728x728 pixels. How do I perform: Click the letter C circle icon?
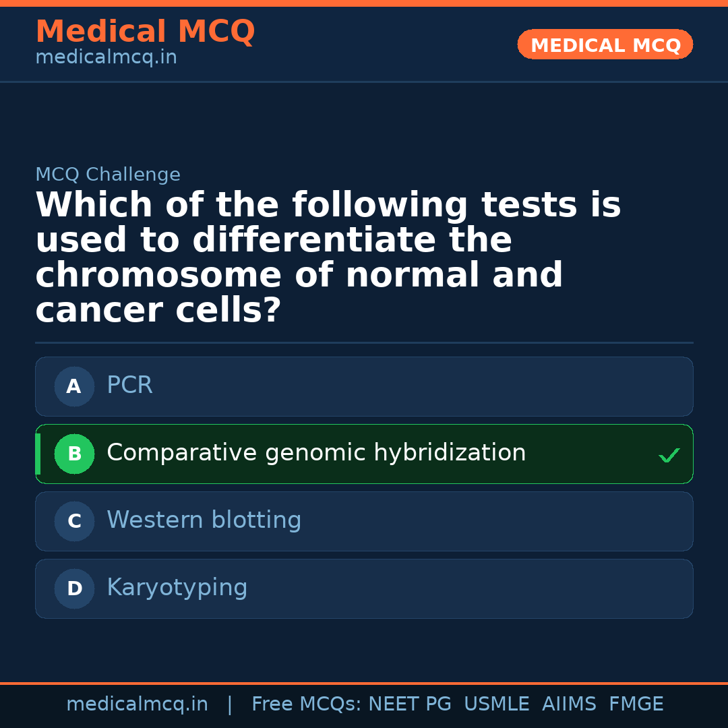(74, 521)
